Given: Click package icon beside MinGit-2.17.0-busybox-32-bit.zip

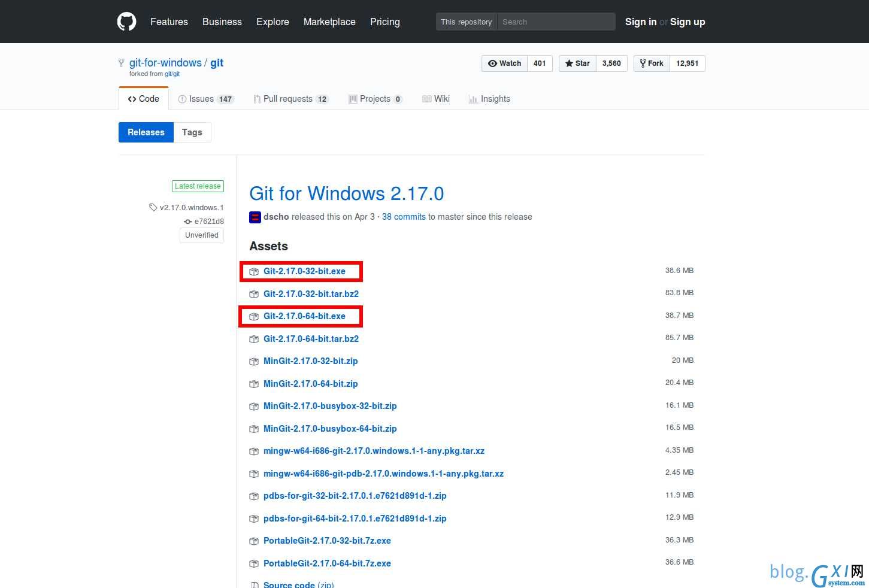Looking at the screenshot, I should 254,406.
